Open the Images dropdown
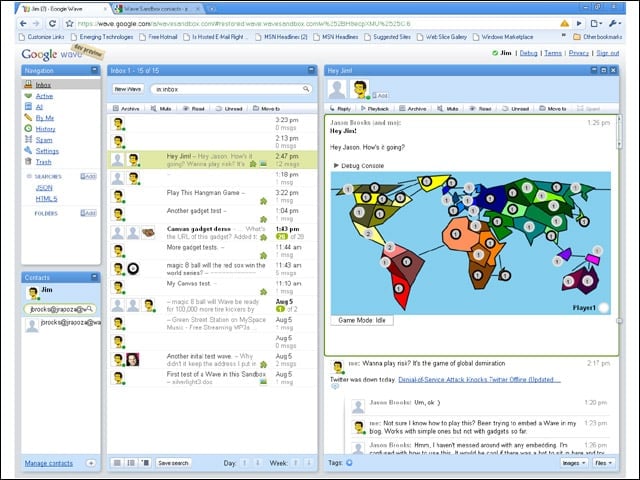The image size is (640, 480). pos(574,463)
